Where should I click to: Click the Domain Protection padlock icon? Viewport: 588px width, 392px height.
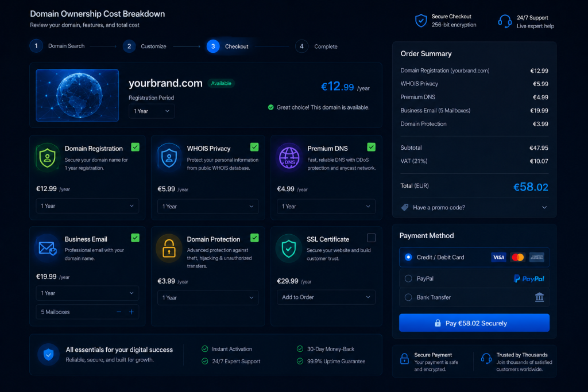click(169, 249)
